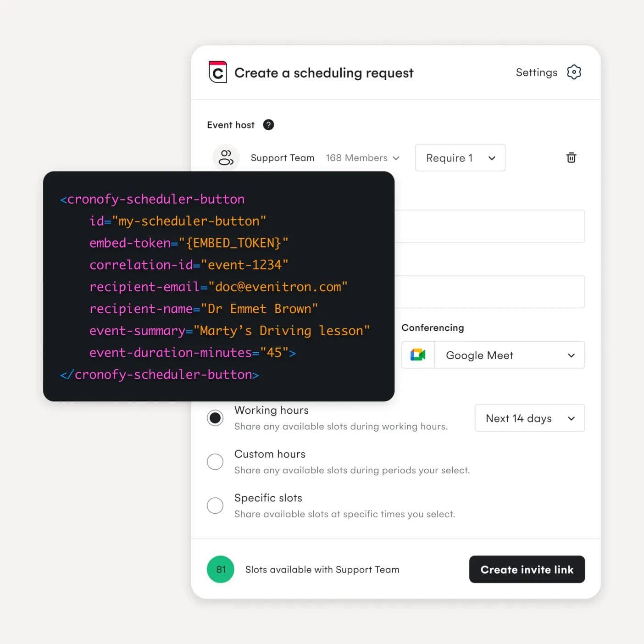Click the second empty text input field
The image size is (644, 644).
[x=489, y=292]
